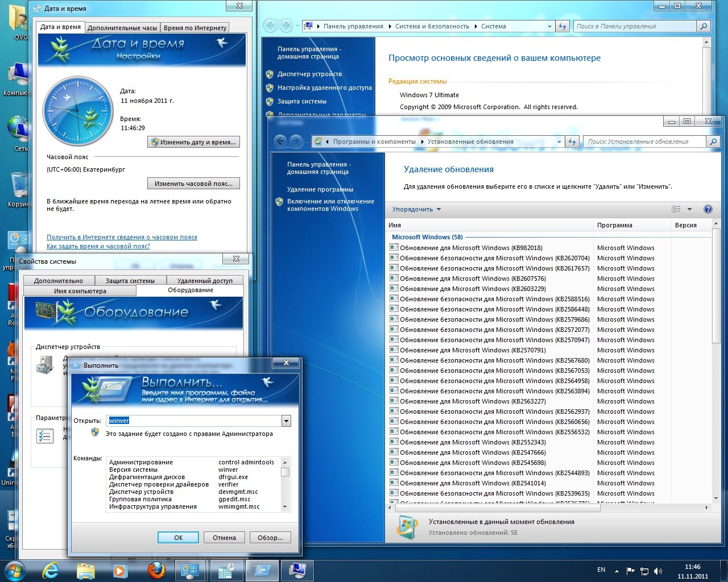
Task: Switch to System Properties taskbar icon
Action: pos(297,570)
